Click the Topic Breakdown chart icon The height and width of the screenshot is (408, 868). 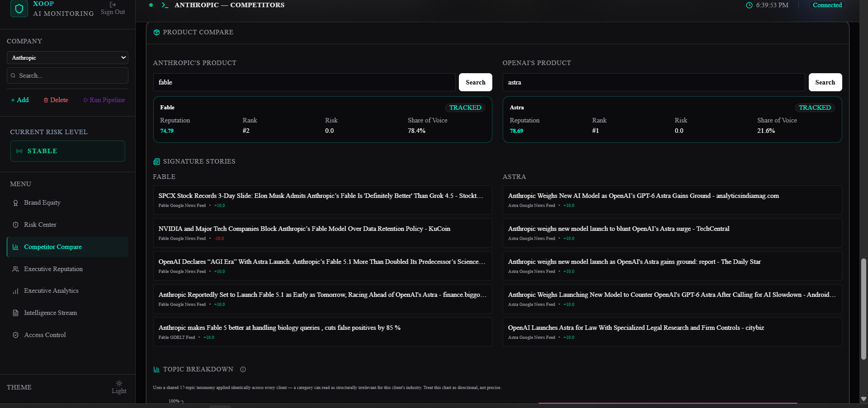156,369
